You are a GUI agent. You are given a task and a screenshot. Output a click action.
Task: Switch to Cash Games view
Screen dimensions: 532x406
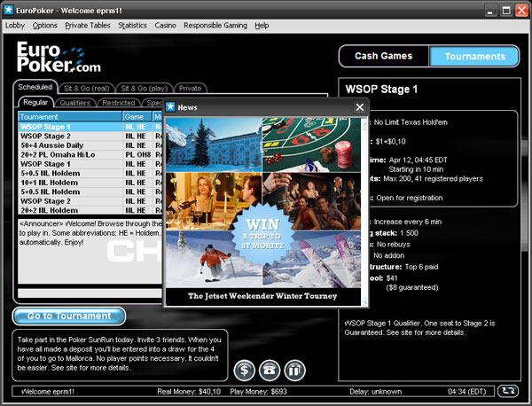(x=384, y=56)
